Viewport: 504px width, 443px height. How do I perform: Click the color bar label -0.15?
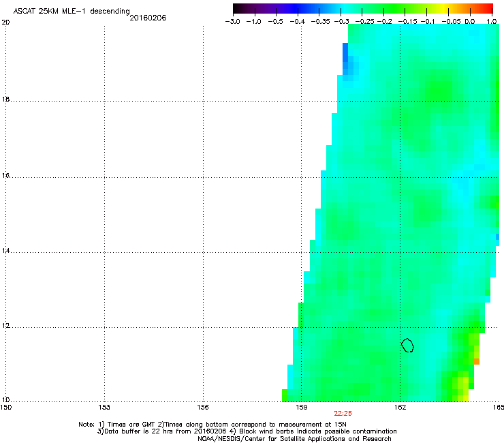[x=407, y=22]
